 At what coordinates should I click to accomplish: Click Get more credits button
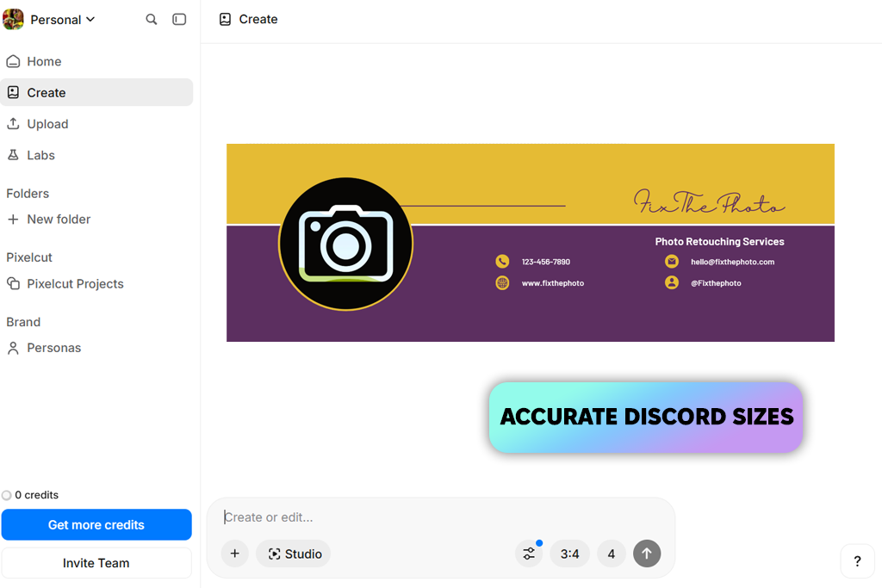coord(96,524)
